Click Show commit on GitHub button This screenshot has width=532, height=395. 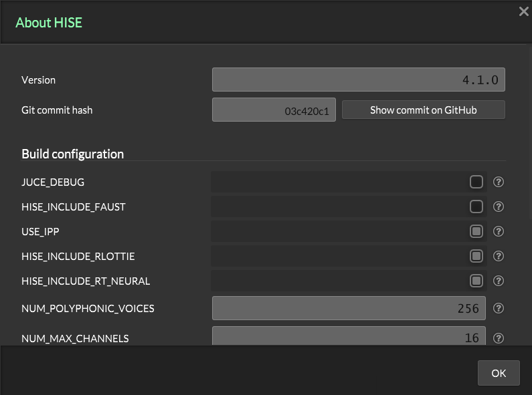[423, 110]
